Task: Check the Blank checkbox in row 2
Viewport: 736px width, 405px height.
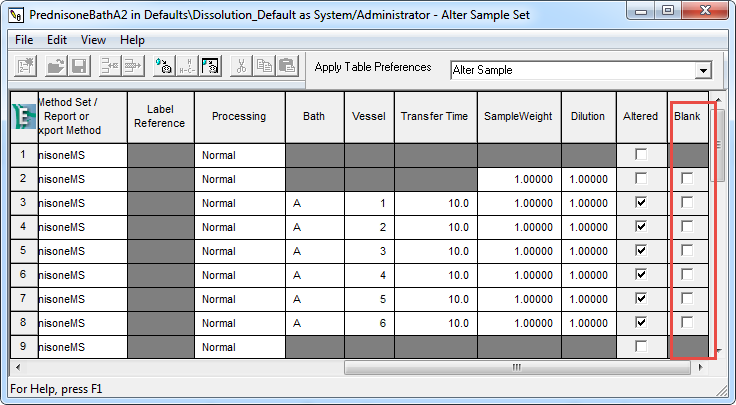Action: (687, 178)
